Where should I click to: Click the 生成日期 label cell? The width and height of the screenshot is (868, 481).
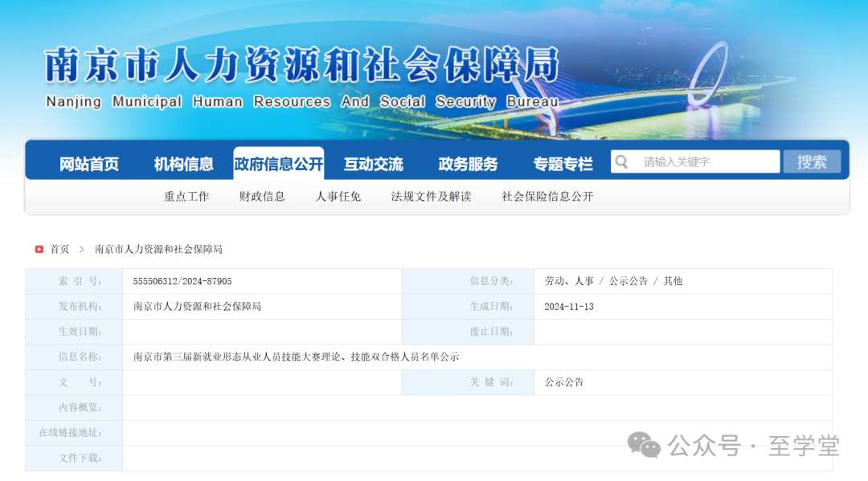click(x=469, y=307)
